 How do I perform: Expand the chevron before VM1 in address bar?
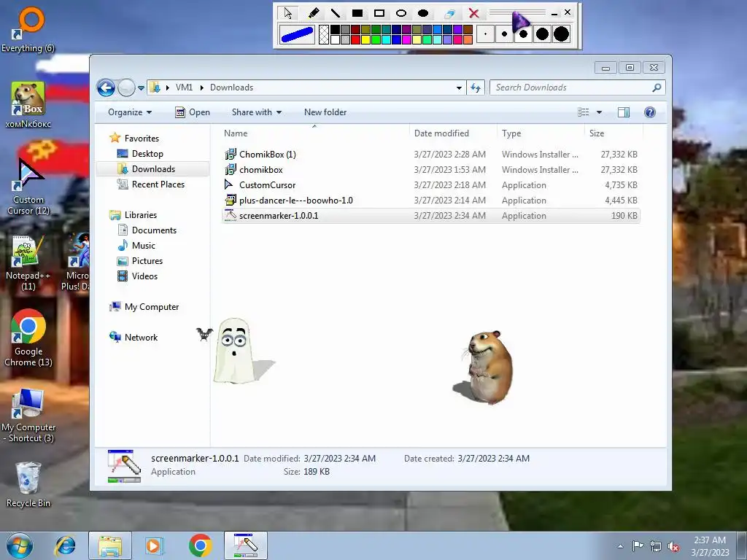(x=168, y=87)
